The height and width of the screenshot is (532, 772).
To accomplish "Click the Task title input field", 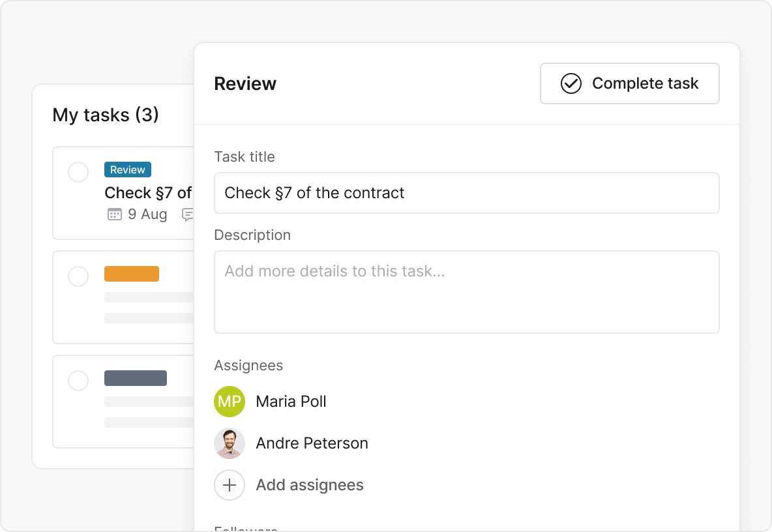I will [x=466, y=193].
